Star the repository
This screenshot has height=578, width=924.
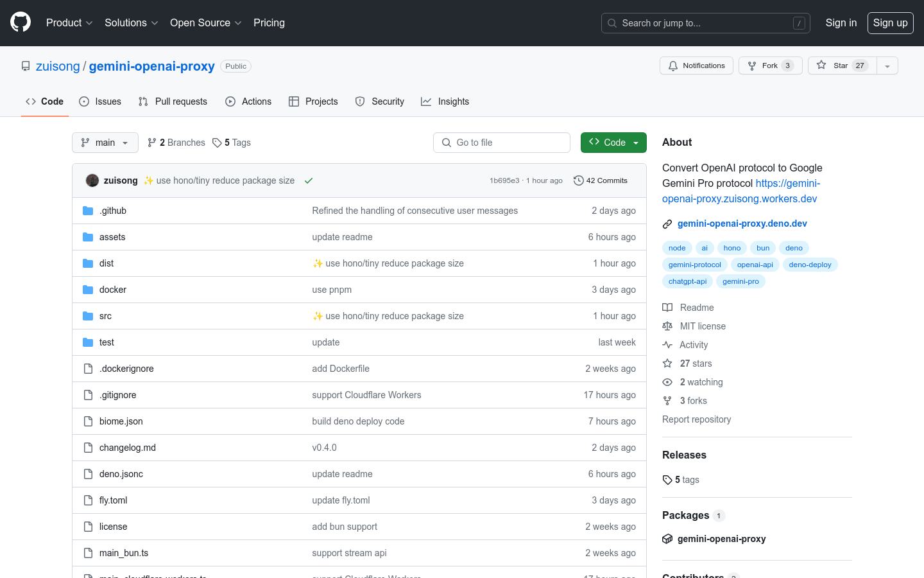click(x=842, y=66)
